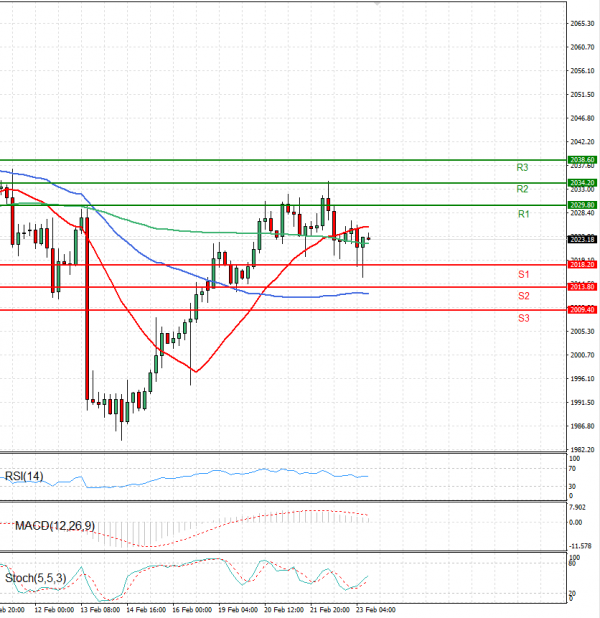600x618 pixels.
Task: Click the 19 Feb 04:00 time label
Action: [x=238, y=610]
